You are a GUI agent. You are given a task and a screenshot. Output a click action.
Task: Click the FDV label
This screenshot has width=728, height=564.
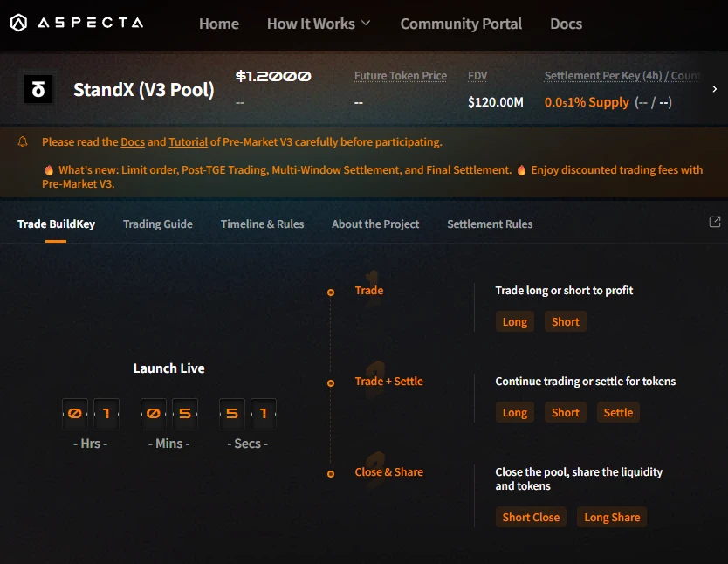(477, 76)
